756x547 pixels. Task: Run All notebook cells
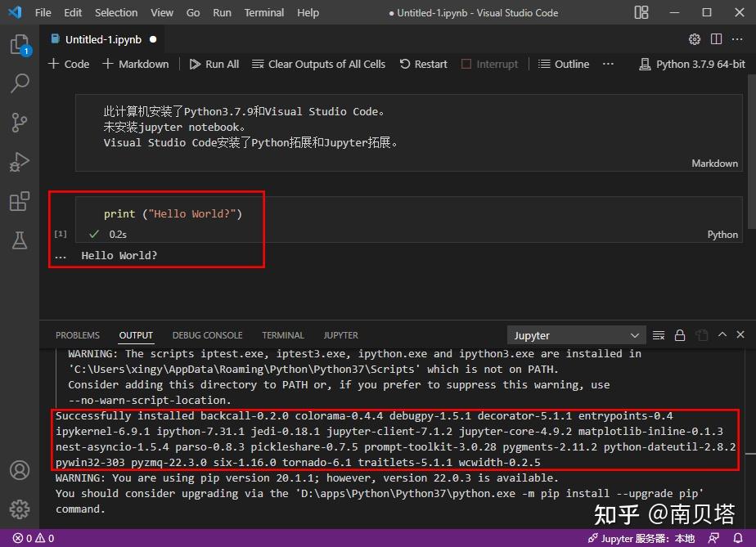point(214,64)
